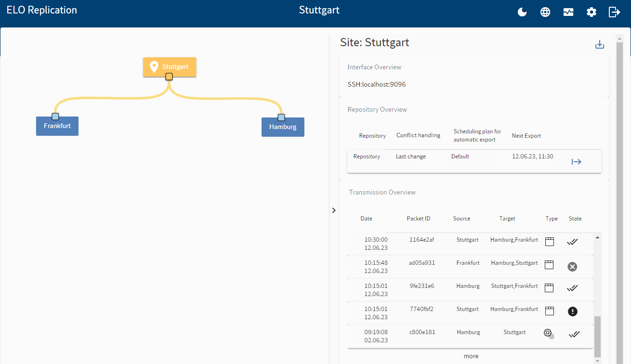Image resolution: width=631 pixels, height=364 pixels.
Task: Click Repository cell in repository row
Action: click(x=367, y=156)
